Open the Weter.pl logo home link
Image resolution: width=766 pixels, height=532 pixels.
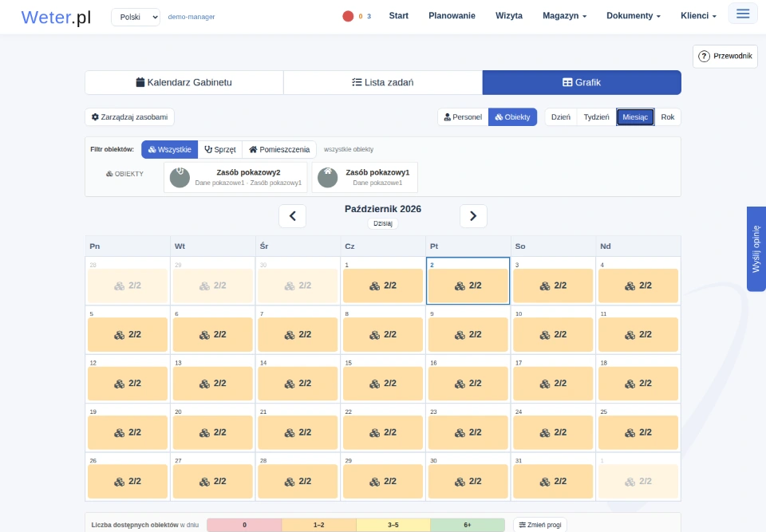coord(56,17)
